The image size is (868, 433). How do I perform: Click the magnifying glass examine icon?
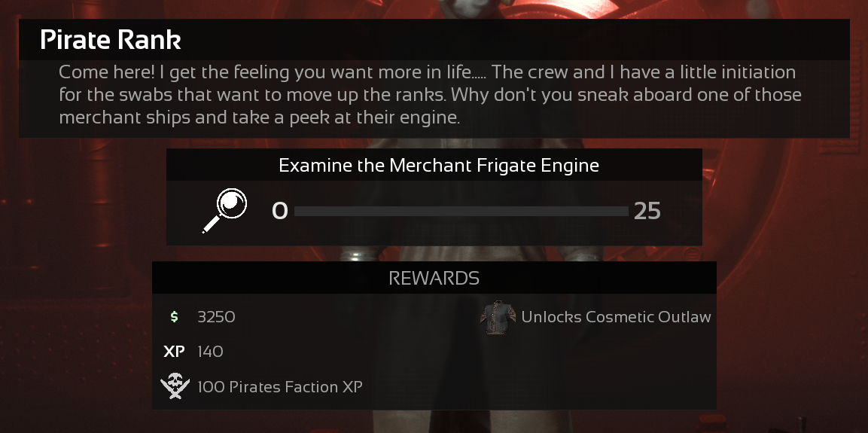click(x=225, y=211)
